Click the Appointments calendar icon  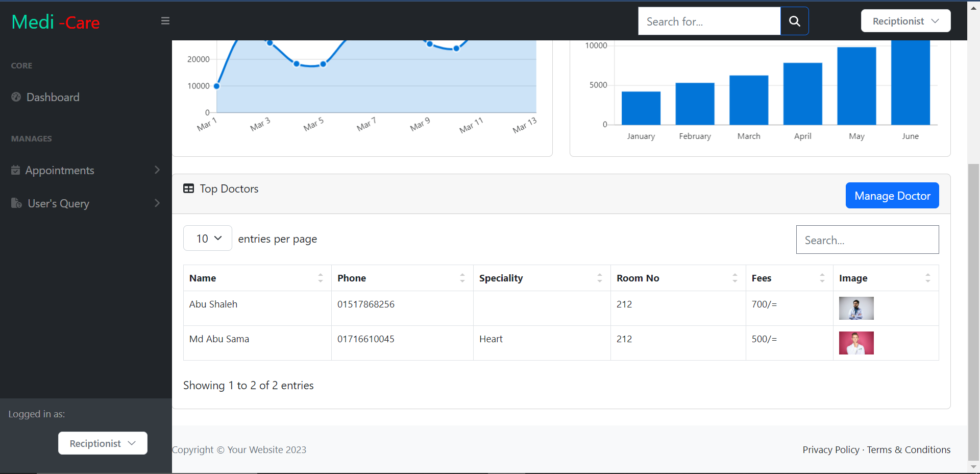pos(16,170)
